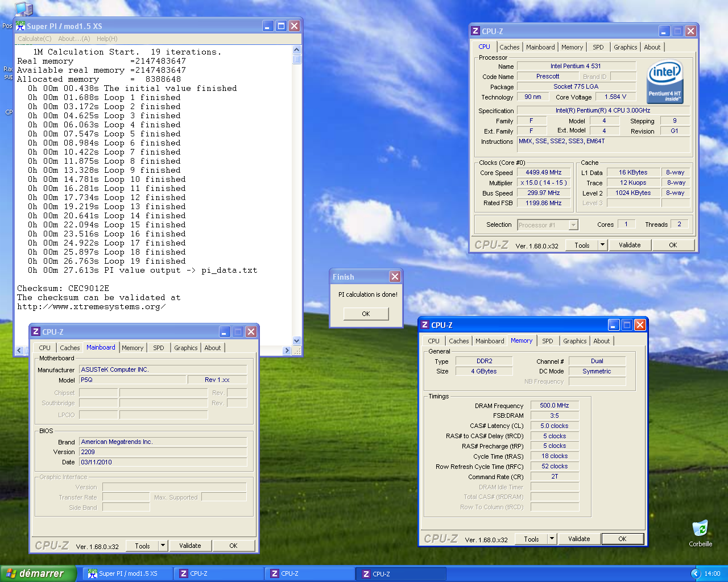Go to Mainboard tab in Memory window
The width and height of the screenshot is (728, 582).
(490, 341)
